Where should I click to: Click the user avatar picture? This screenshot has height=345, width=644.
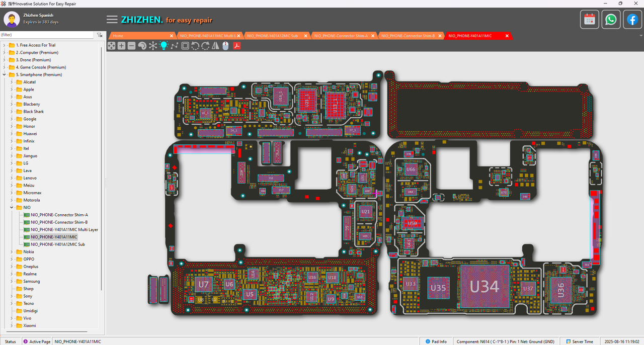[x=12, y=20]
